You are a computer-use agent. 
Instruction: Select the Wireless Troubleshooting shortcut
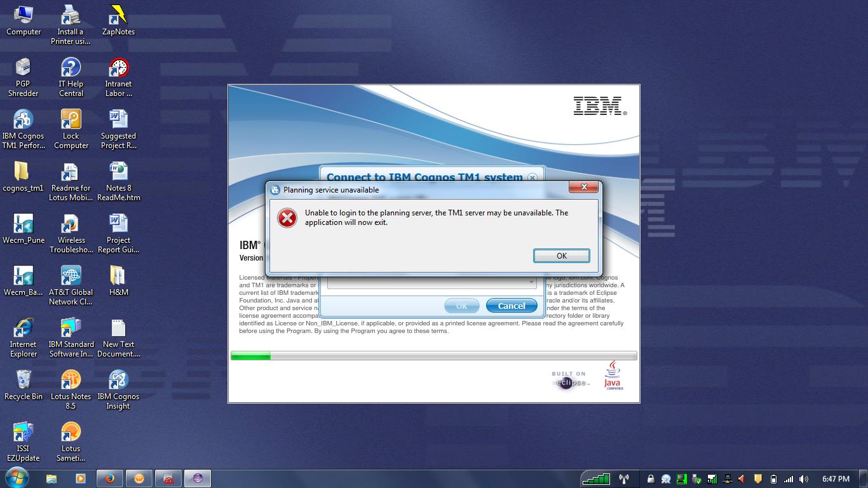click(71, 233)
